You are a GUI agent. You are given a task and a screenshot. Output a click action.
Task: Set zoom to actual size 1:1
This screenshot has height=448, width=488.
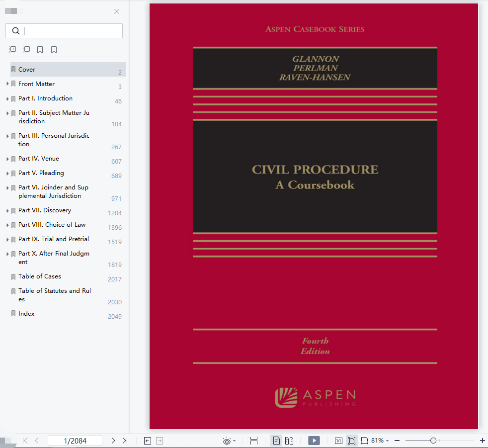(x=338, y=441)
